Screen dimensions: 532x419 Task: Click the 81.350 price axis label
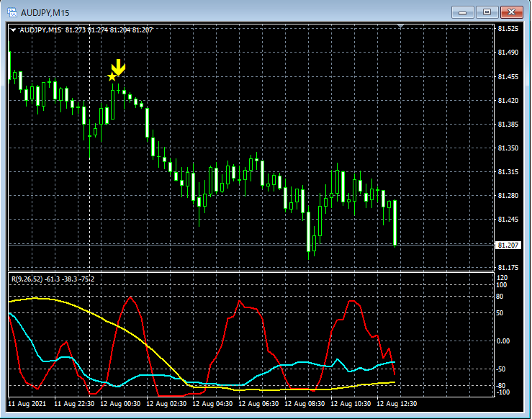pyautogui.click(x=508, y=148)
